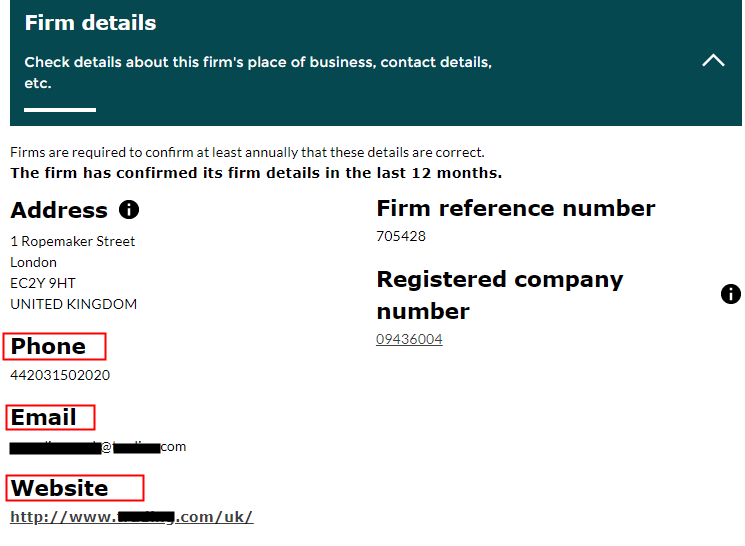Click the redacted email address

tap(98, 447)
